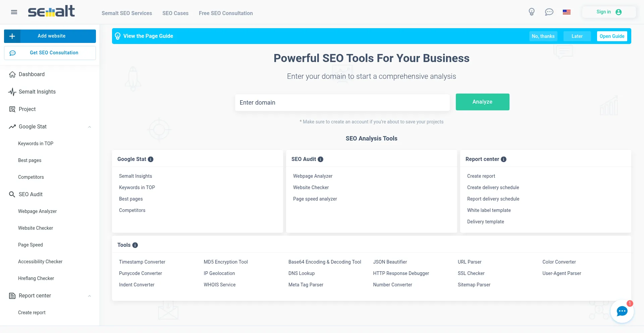Viewport: 644px width, 333px height.
Task: Open URL Parser tool
Action: [470, 262]
